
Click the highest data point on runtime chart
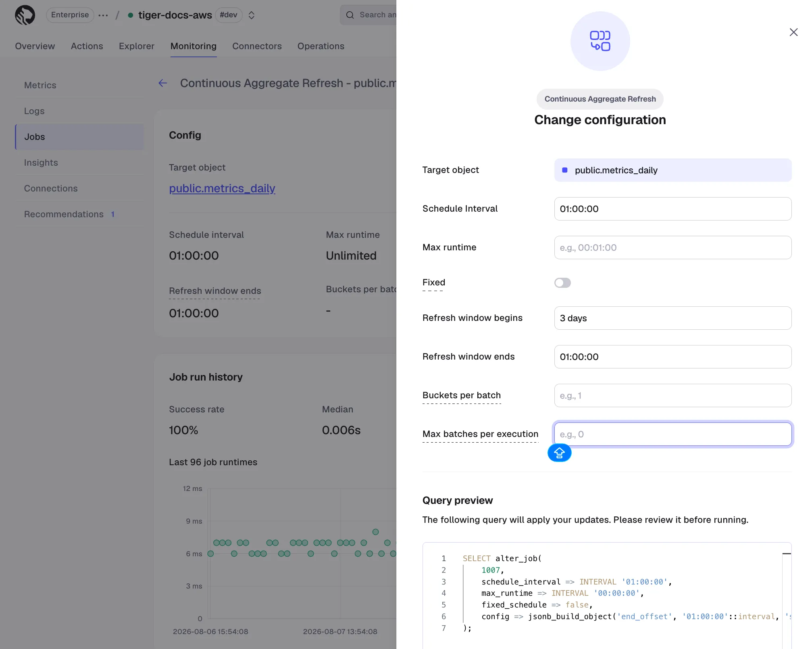click(x=375, y=532)
